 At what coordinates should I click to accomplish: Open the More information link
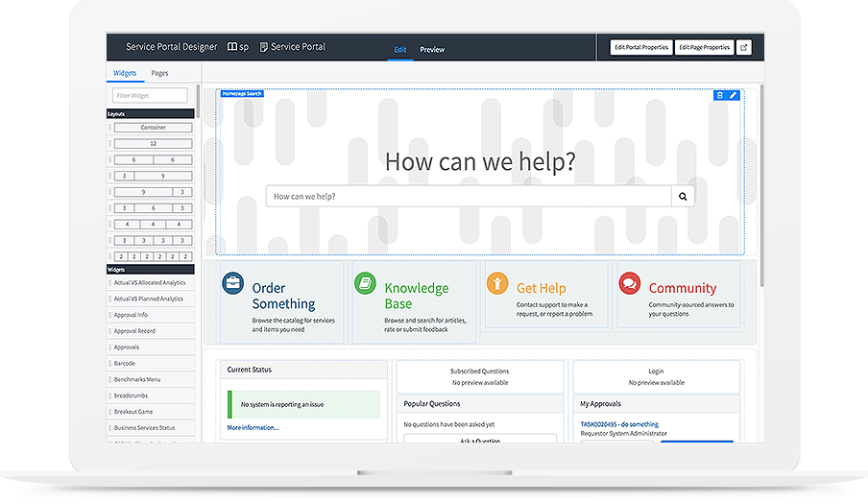253,428
